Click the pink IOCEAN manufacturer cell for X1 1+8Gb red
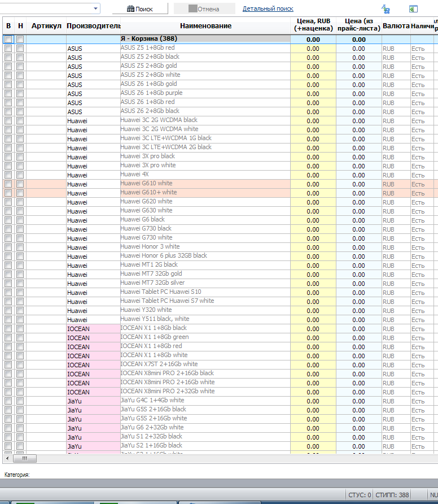This screenshot has height=504, width=438. [93, 347]
